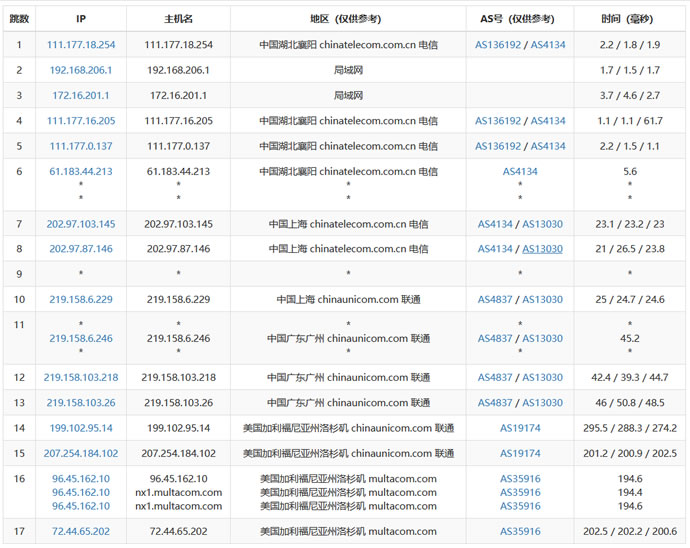Select time cell 23.1 / 23.2 / 23

(630, 224)
